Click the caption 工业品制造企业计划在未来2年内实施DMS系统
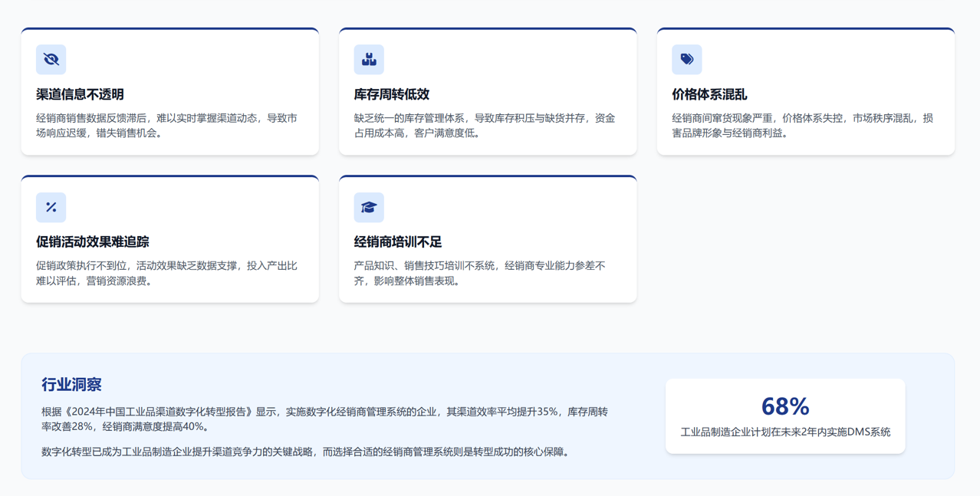This screenshot has width=980, height=496. point(785,432)
